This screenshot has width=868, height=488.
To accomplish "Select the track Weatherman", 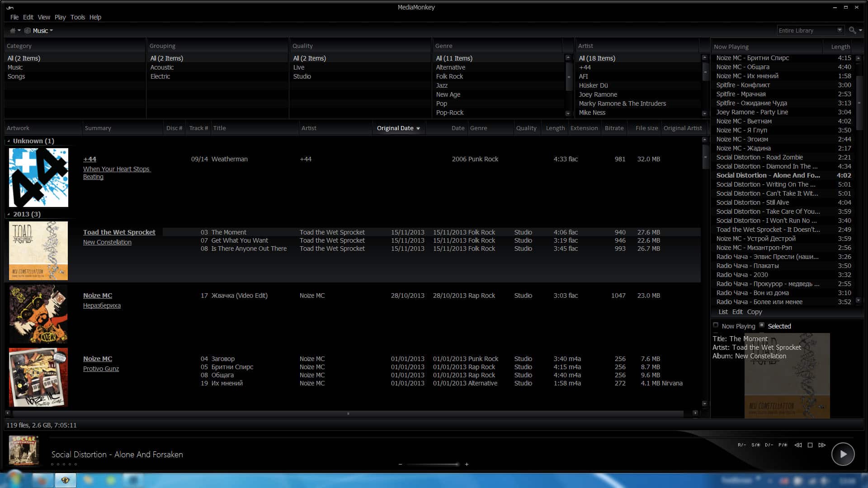I will [229, 159].
